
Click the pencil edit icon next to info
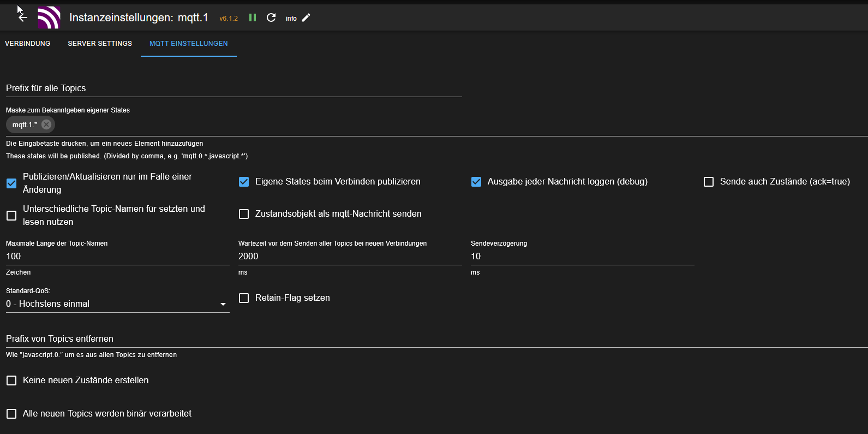point(306,18)
